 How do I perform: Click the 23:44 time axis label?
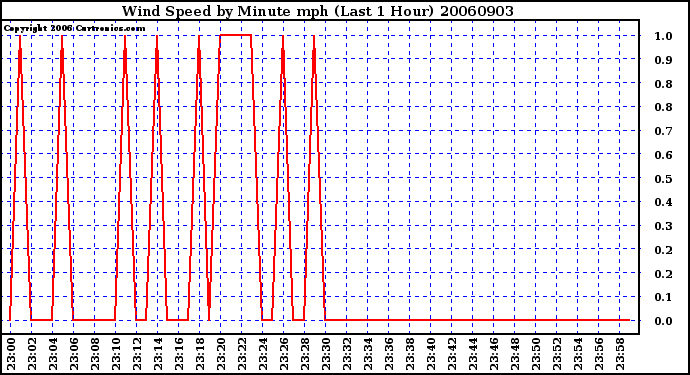tap(473, 355)
